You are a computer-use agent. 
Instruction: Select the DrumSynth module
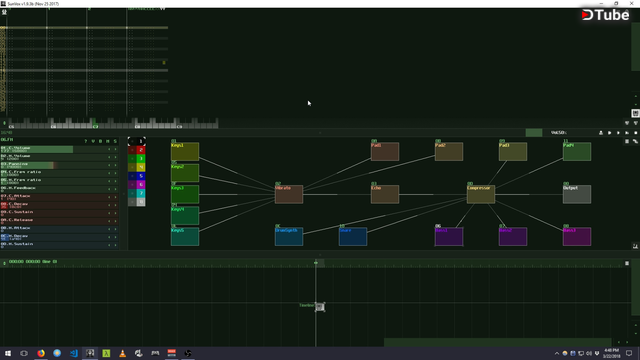(x=289, y=237)
